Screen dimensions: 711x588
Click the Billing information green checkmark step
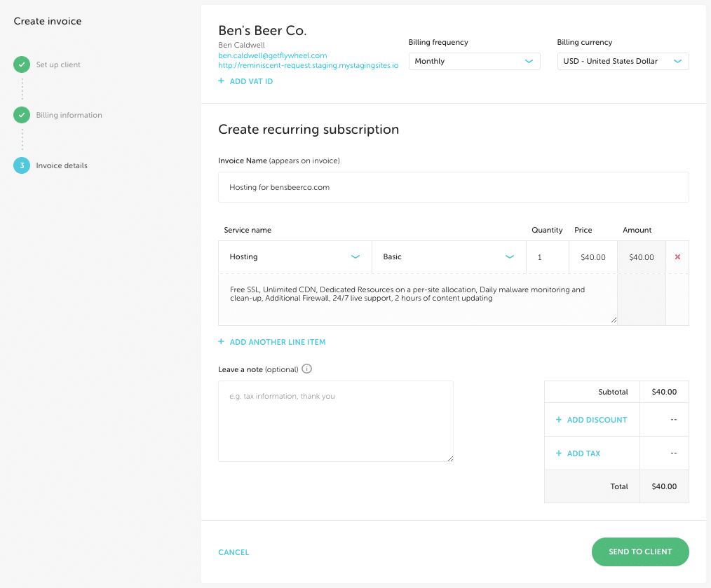coord(22,115)
